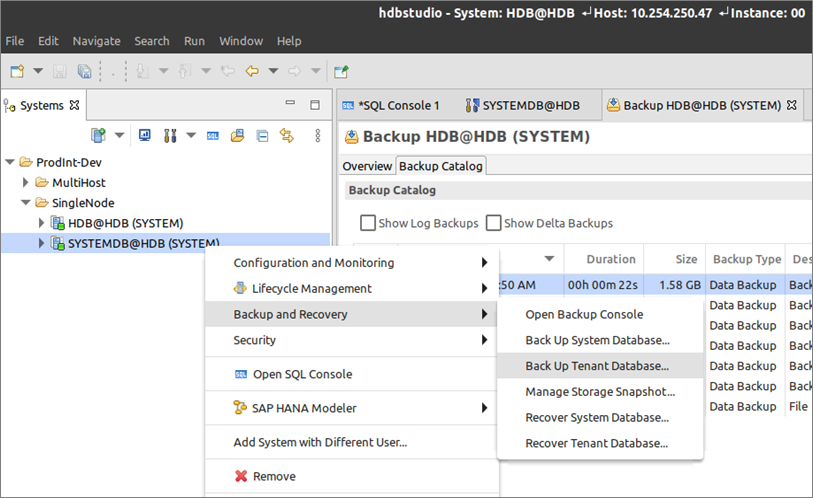The width and height of the screenshot is (813, 498).
Task: Switch to the *SQL Console 1 tab
Action: coord(390,105)
